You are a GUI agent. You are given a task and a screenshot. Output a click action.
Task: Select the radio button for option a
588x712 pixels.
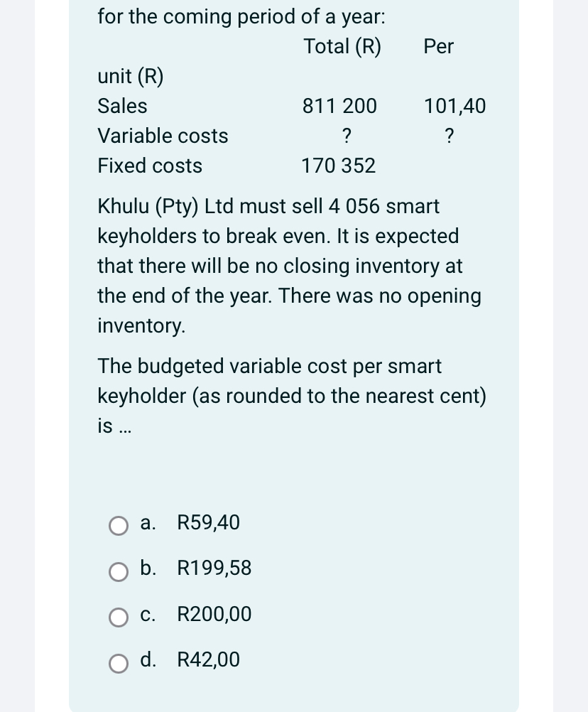pos(119,526)
